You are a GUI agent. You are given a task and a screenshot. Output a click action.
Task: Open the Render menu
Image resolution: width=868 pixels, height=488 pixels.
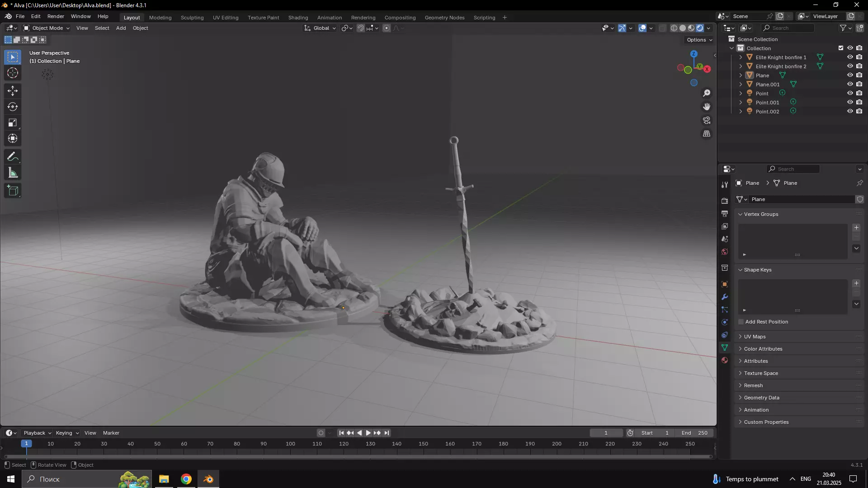coord(56,16)
